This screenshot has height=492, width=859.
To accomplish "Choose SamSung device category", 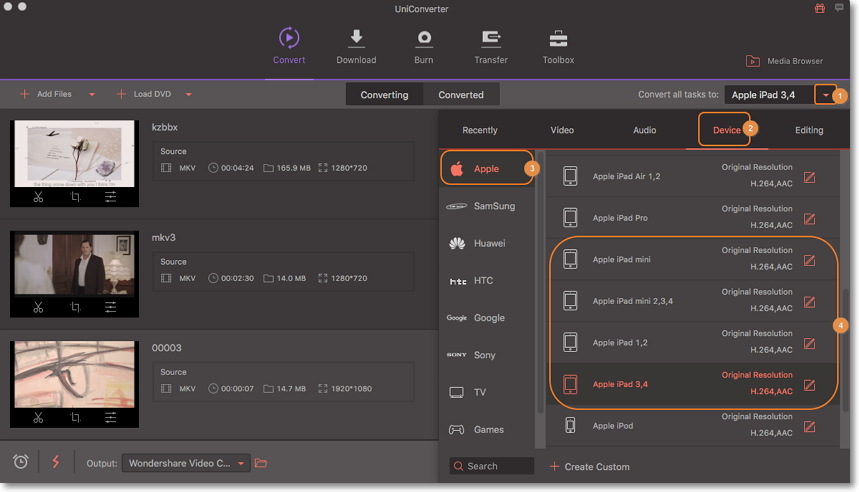I will (486, 206).
